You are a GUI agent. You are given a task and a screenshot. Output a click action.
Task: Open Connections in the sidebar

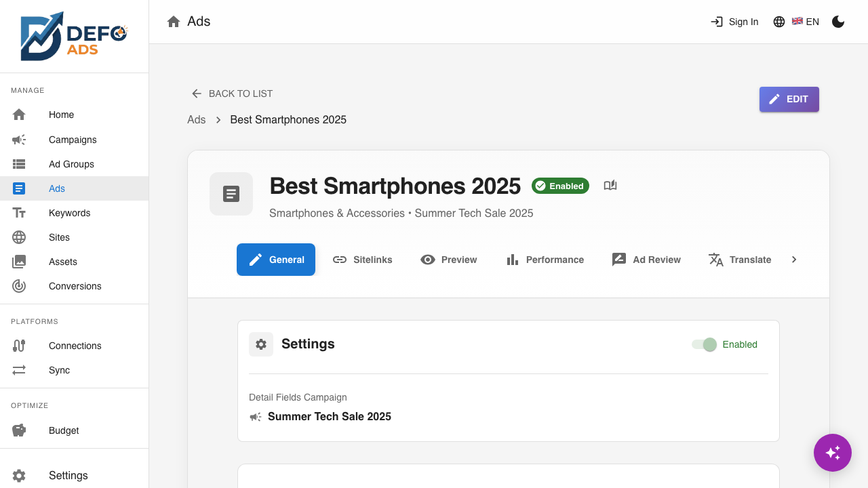click(x=75, y=346)
